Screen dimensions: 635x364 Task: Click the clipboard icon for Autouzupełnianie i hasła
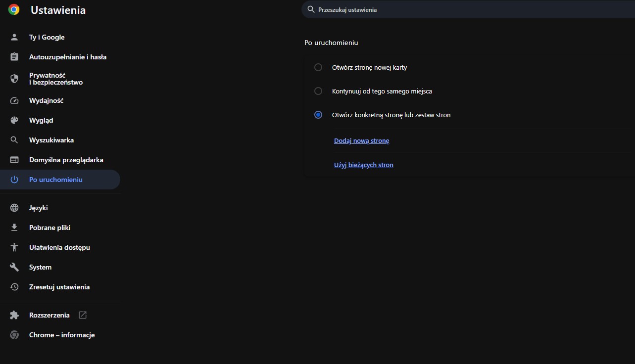14,57
